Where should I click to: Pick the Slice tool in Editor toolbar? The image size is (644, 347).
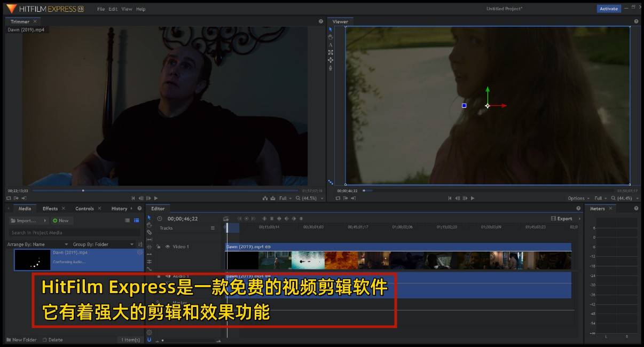149,232
